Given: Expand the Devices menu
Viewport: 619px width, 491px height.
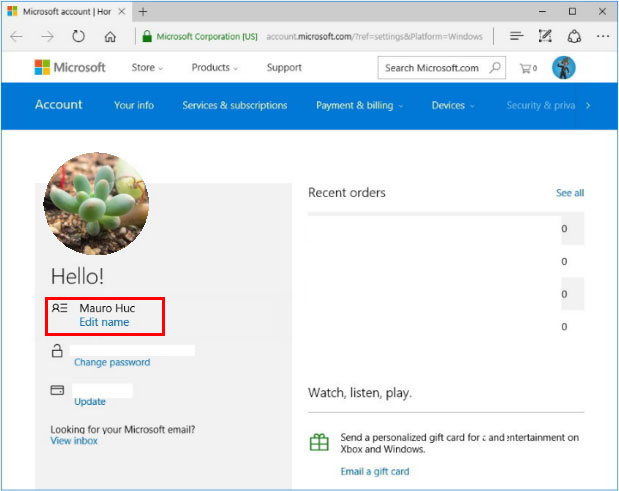Looking at the screenshot, I should [x=453, y=105].
